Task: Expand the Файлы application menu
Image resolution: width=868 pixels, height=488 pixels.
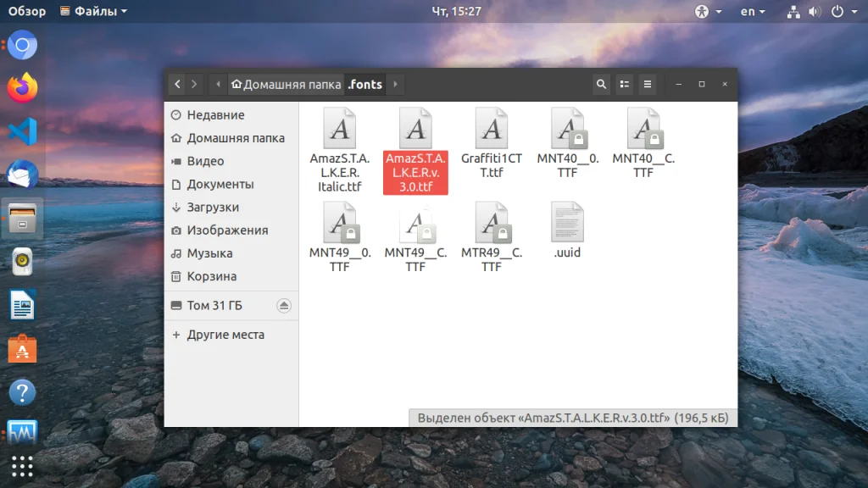Action: coord(93,11)
